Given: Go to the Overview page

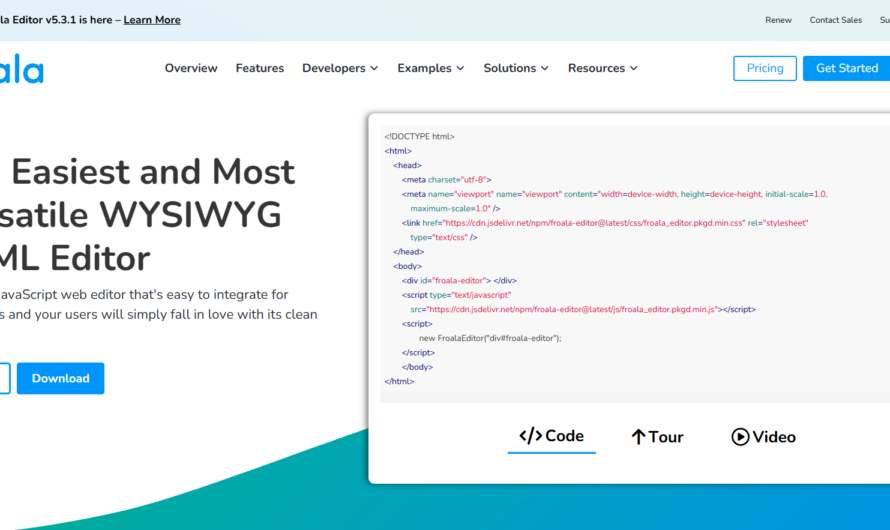Looking at the screenshot, I should pyautogui.click(x=191, y=68).
